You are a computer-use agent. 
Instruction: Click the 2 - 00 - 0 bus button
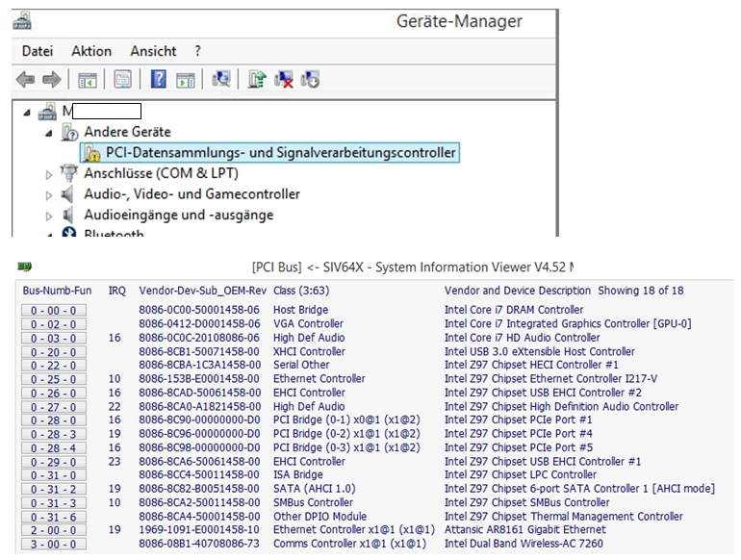coord(53,530)
